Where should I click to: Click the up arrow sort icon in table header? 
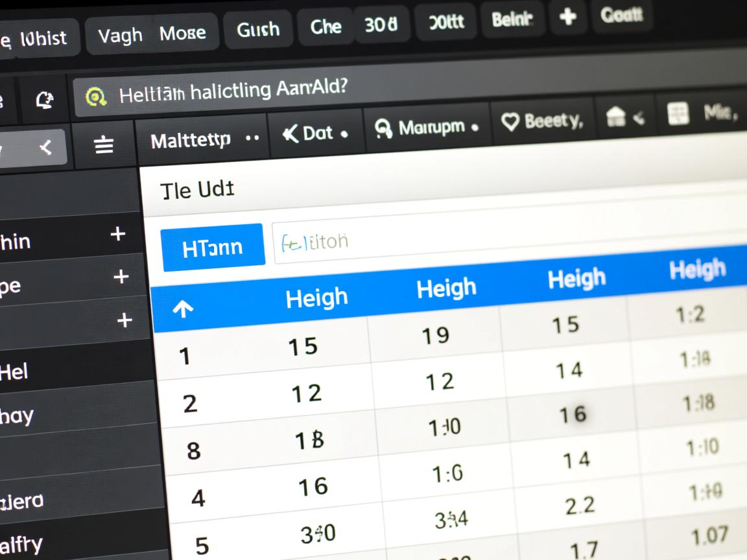pos(183,309)
